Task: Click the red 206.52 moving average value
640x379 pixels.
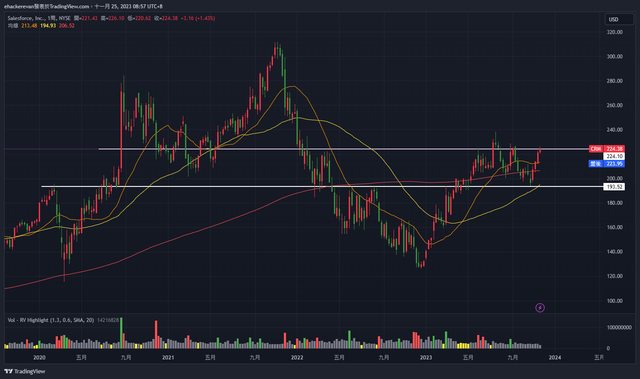Action: click(x=67, y=25)
